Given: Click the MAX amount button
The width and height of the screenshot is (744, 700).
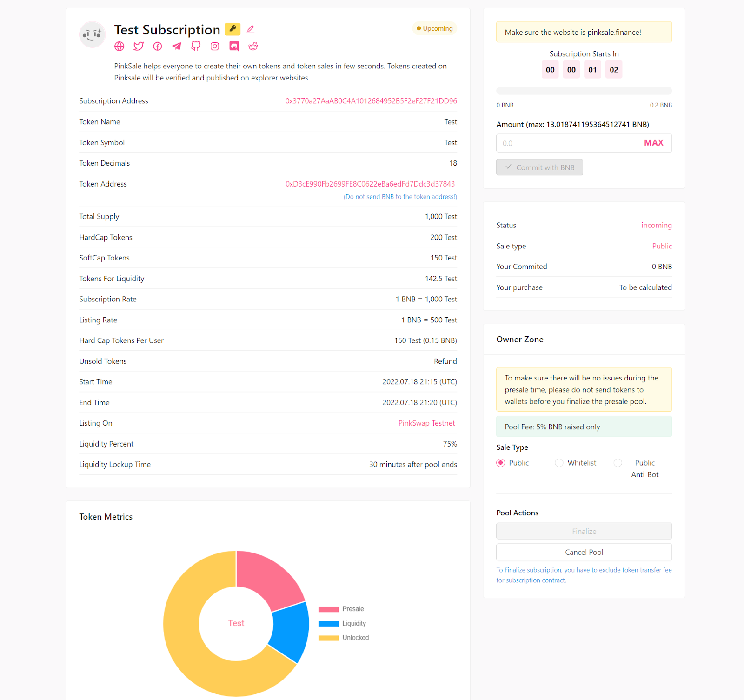Looking at the screenshot, I should pos(654,143).
